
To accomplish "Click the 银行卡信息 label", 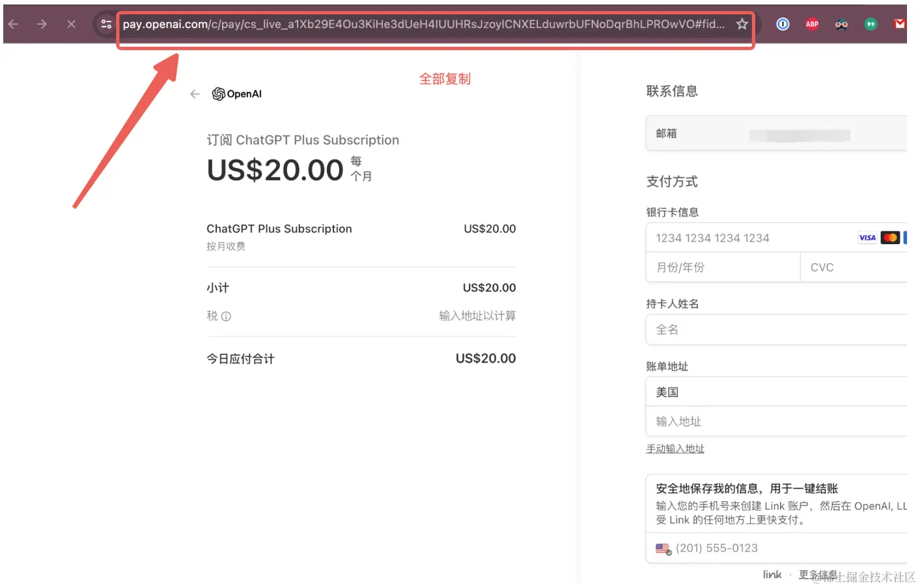I will click(x=673, y=212).
